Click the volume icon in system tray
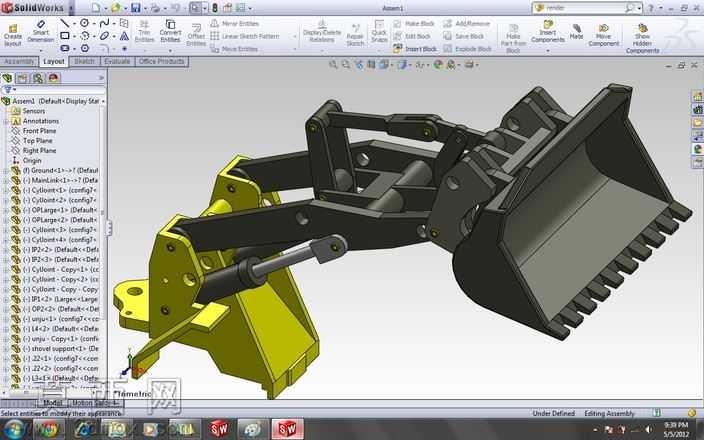Image resolution: width=704 pixels, height=440 pixels. pyautogui.click(x=648, y=429)
